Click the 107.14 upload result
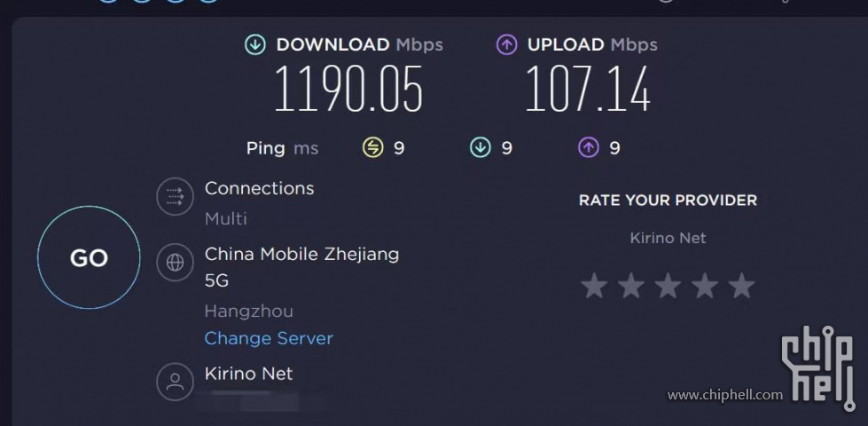 (587, 89)
